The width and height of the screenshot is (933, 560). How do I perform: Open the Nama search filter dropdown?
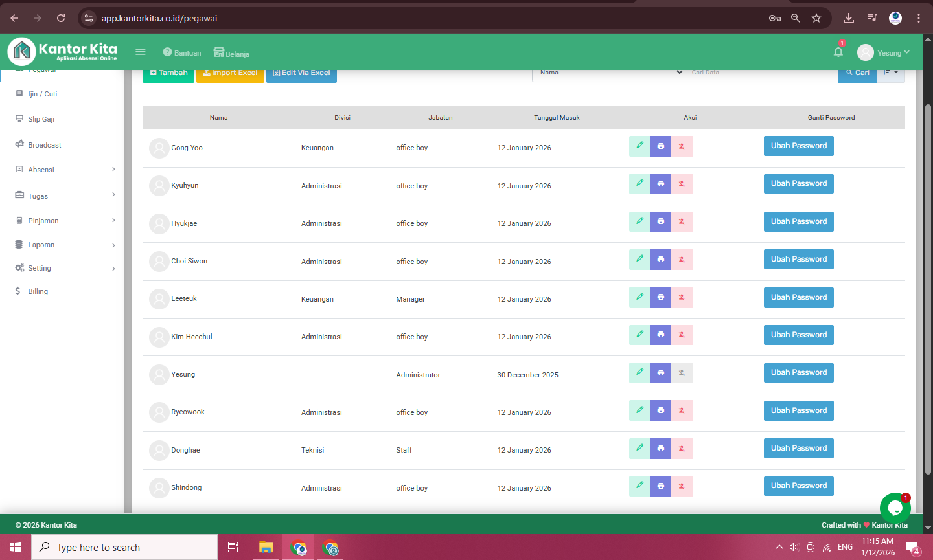[608, 73]
